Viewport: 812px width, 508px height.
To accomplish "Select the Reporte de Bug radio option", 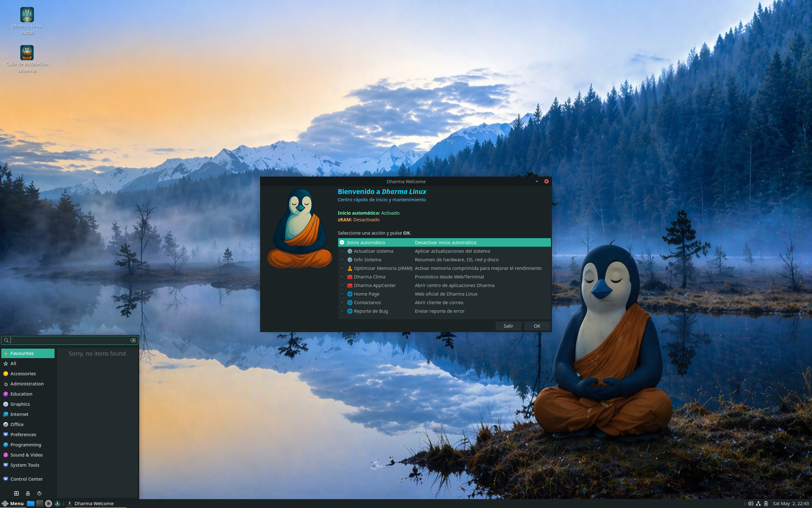I will (x=342, y=311).
